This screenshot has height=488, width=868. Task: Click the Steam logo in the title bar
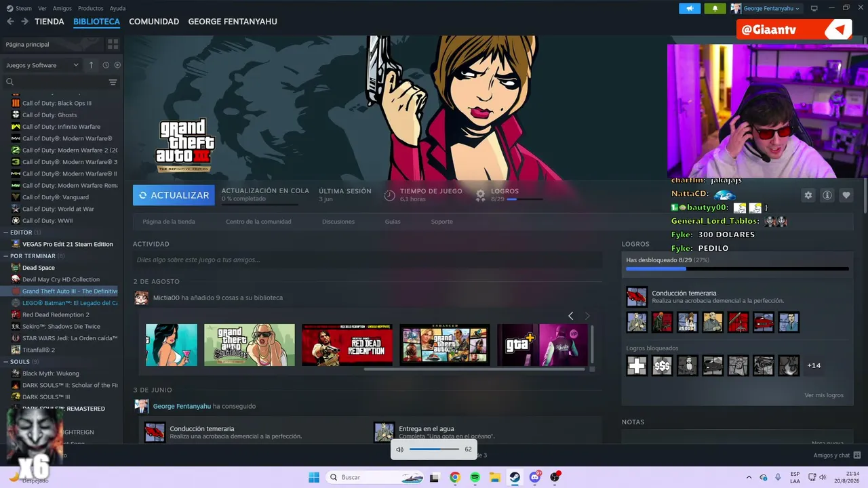click(9, 8)
